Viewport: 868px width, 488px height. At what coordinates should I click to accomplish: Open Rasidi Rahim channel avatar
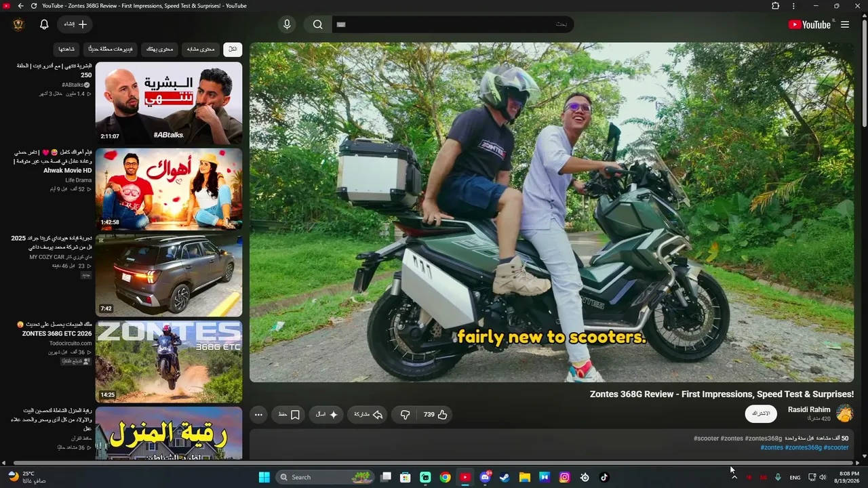(x=844, y=413)
